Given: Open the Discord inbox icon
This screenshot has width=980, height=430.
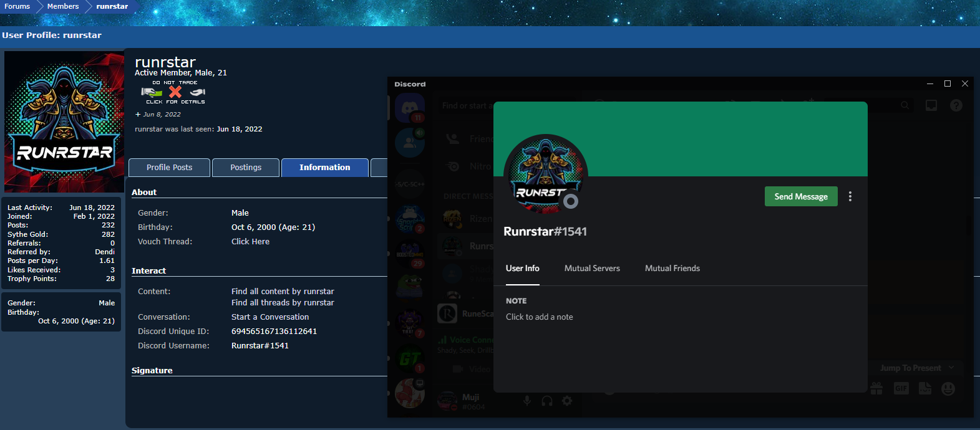Looking at the screenshot, I should coord(931,105).
